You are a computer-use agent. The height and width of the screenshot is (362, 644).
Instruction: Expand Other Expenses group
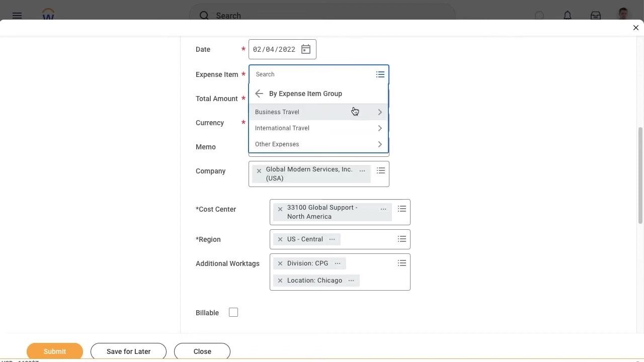point(318,144)
